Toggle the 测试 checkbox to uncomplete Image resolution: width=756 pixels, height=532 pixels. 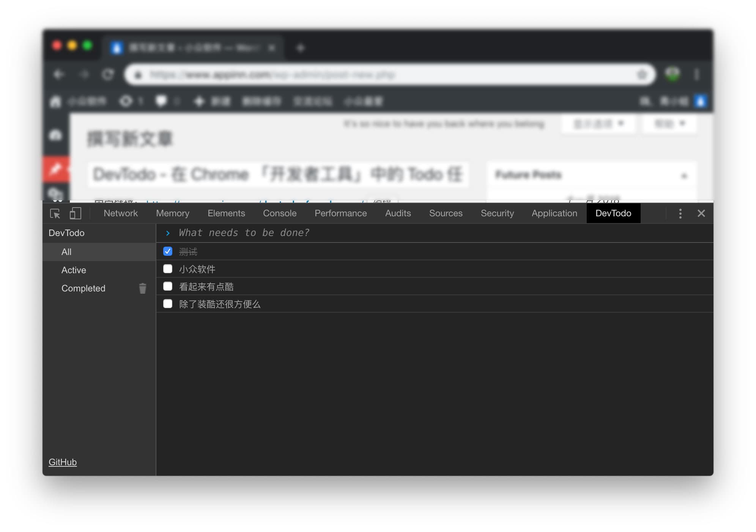coord(167,251)
